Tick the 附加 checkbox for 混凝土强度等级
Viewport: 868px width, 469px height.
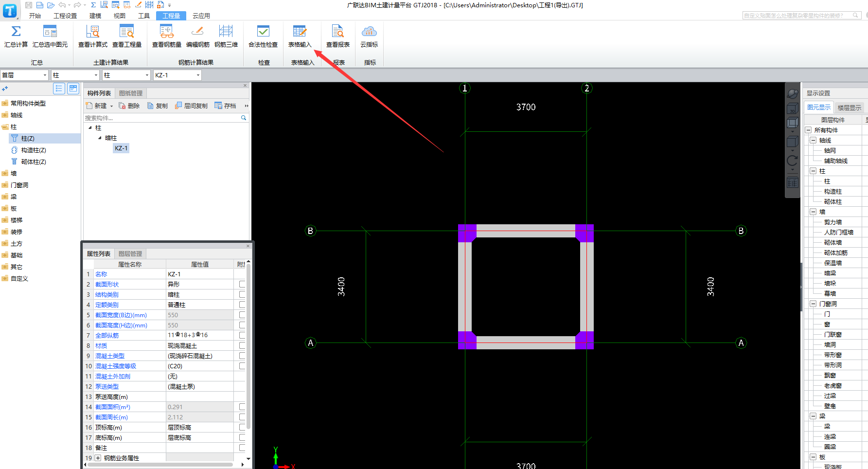[242, 366]
